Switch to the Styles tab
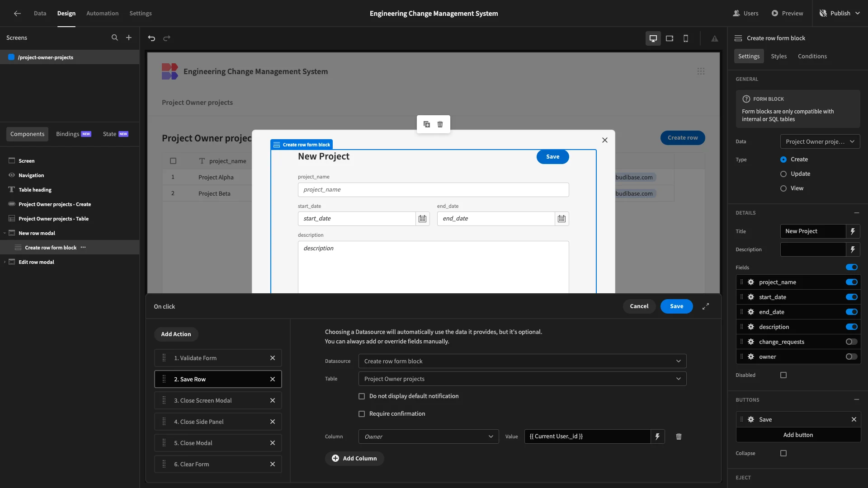This screenshot has width=868, height=488. click(778, 56)
